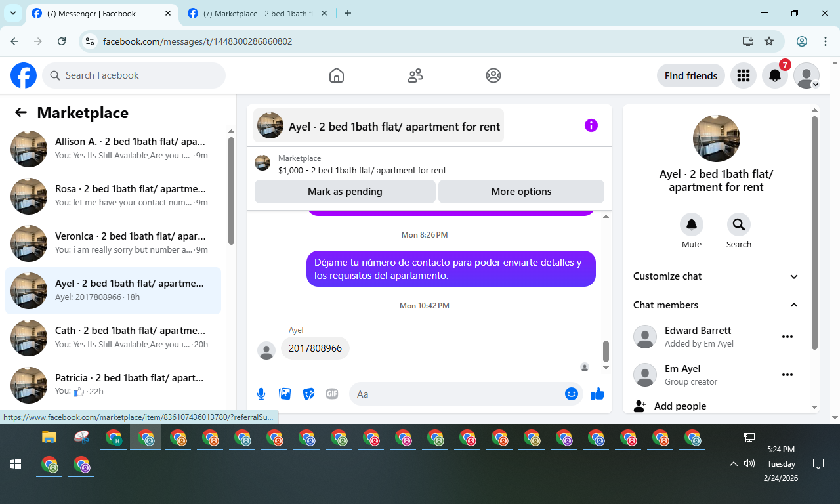Open the Friends icon in top navigation

click(x=415, y=75)
